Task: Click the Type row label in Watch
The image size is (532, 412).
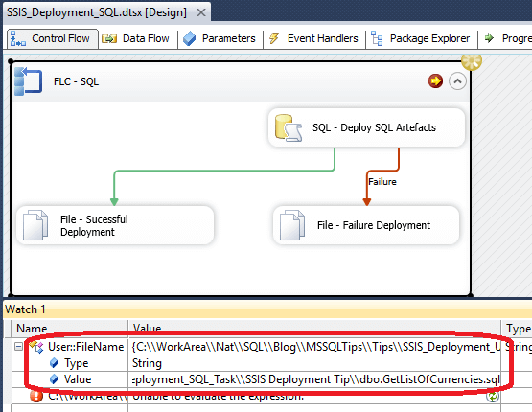Action: tap(77, 363)
